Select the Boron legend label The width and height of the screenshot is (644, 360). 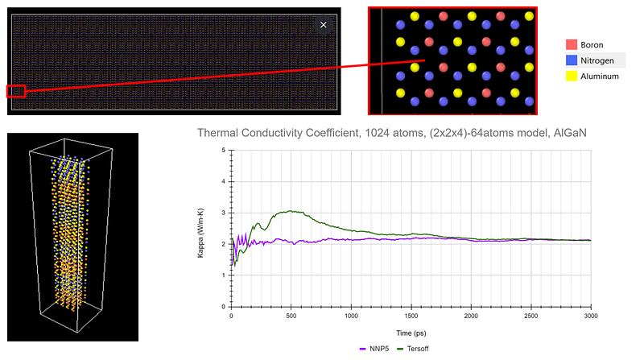tap(592, 45)
